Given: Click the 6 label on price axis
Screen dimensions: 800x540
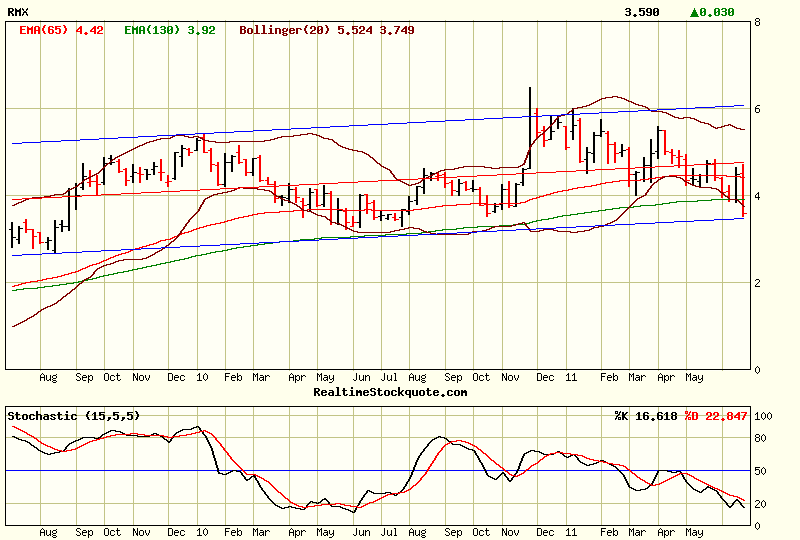Looking at the screenshot, I should point(757,109).
